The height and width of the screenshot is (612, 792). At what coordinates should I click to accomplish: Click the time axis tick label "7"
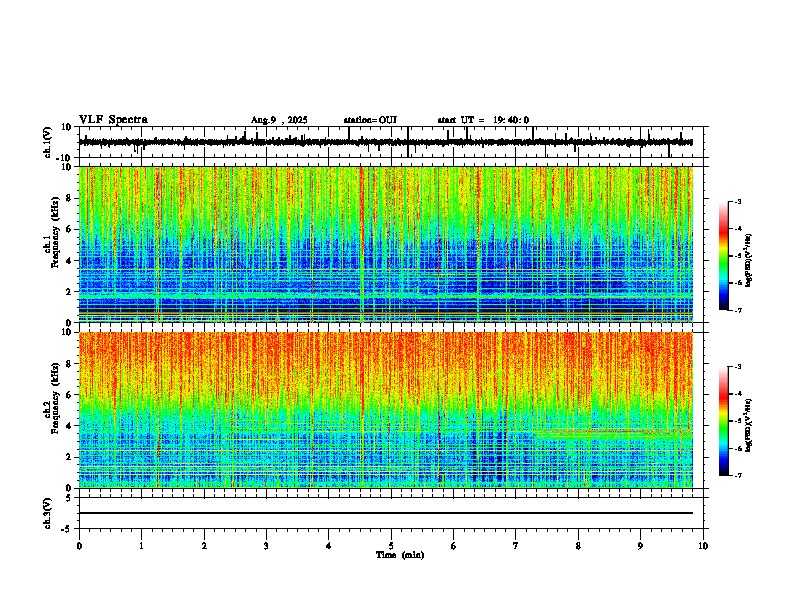point(516,546)
